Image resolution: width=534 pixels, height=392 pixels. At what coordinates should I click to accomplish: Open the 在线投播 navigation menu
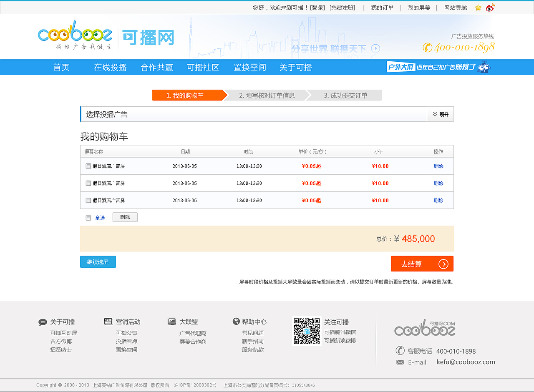(111, 67)
